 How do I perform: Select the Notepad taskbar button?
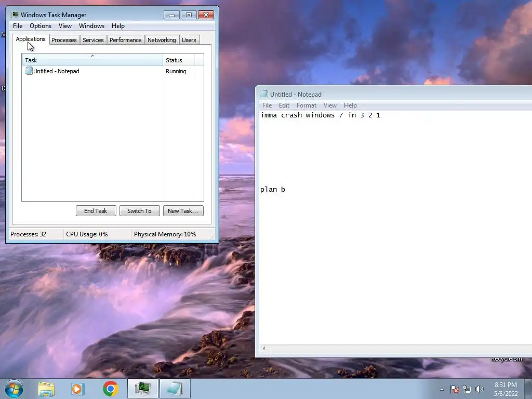(175, 389)
